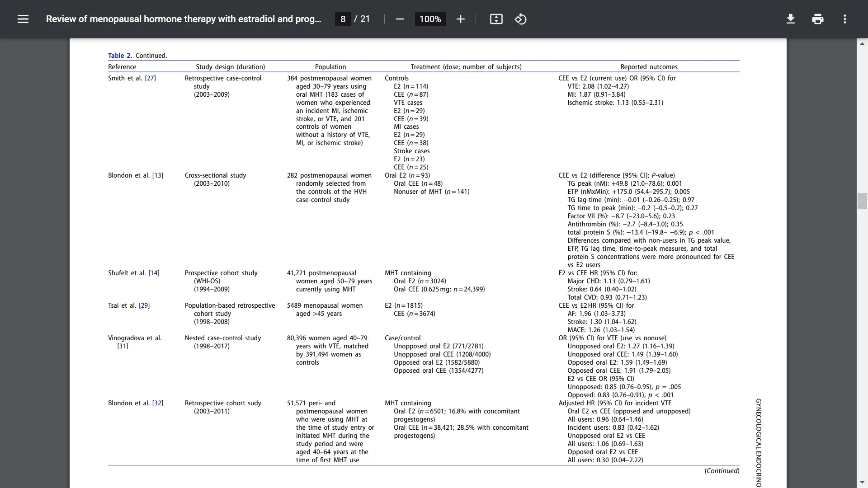Zoom out with the minus button

click(400, 19)
